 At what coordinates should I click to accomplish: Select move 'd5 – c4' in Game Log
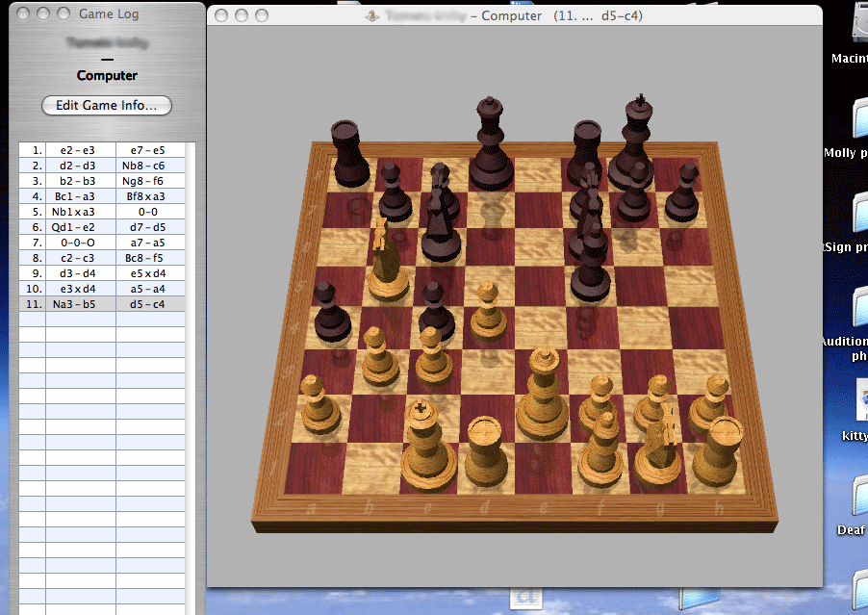pos(147,305)
